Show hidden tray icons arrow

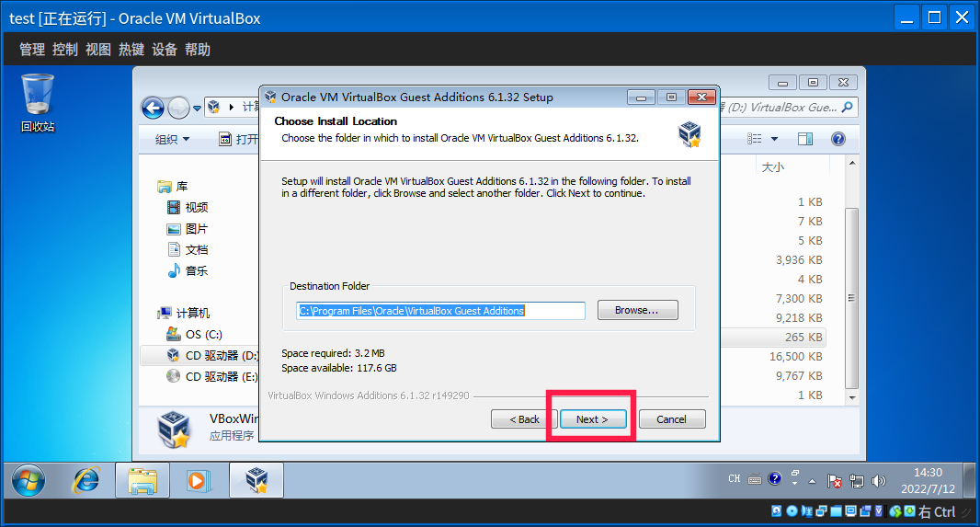pyautogui.click(x=812, y=480)
